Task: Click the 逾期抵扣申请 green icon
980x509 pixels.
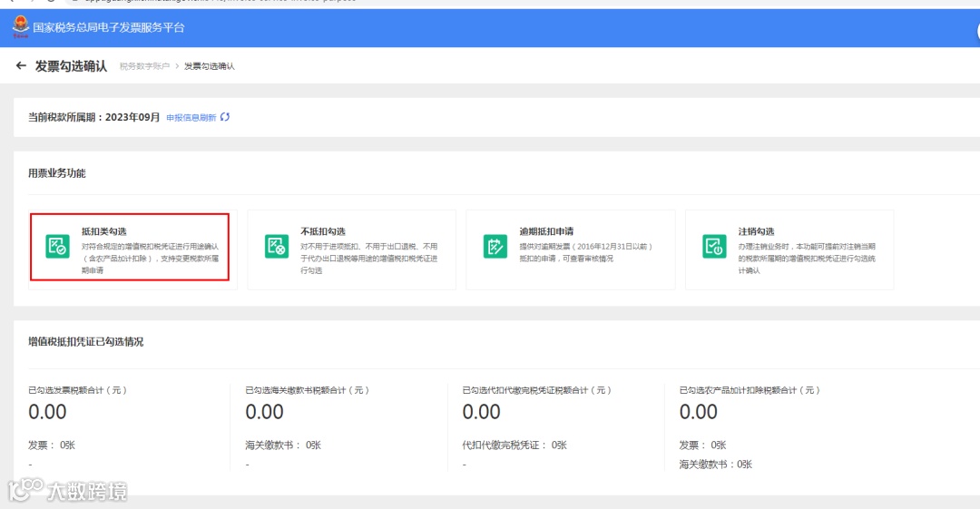Action: tap(495, 246)
